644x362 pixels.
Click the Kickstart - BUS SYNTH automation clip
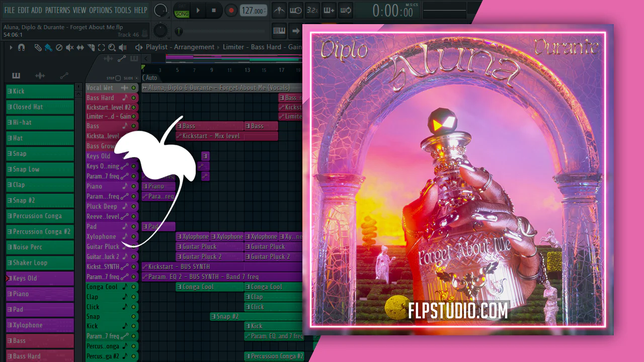(222, 267)
